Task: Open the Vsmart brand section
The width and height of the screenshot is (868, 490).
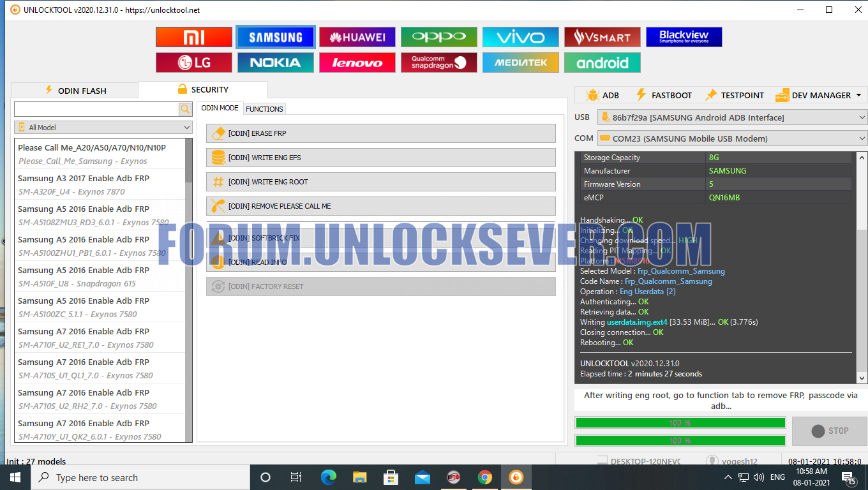Action: coord(602,37)
